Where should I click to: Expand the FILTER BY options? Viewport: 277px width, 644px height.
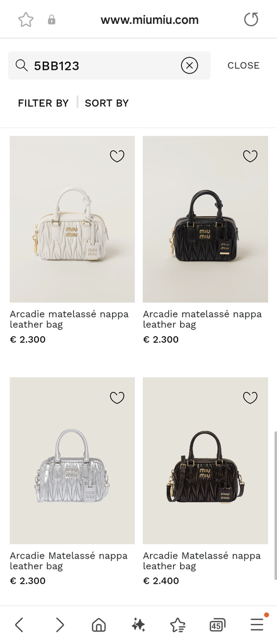point(43,103)
